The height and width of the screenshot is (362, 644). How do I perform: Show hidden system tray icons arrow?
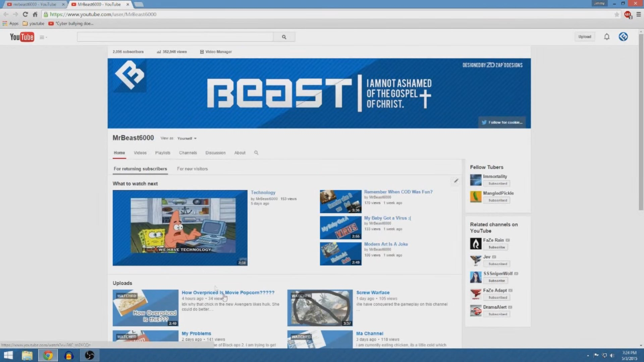(588, 356)
